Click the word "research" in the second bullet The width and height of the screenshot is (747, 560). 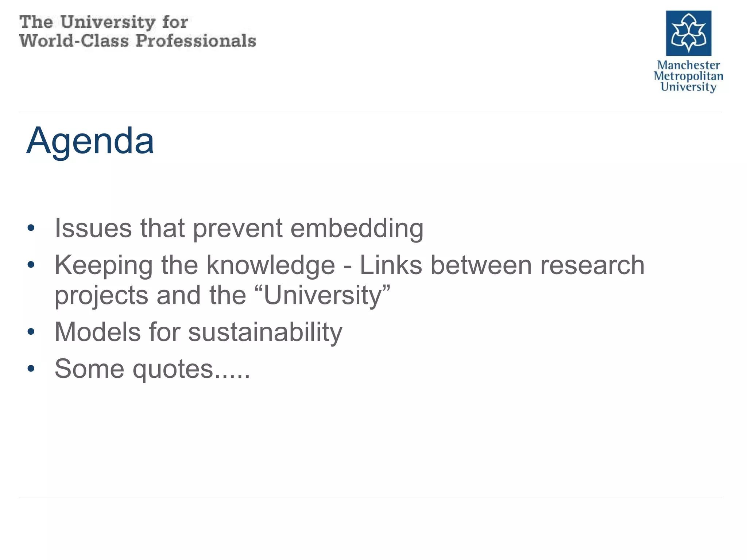[x=592, y=265]
